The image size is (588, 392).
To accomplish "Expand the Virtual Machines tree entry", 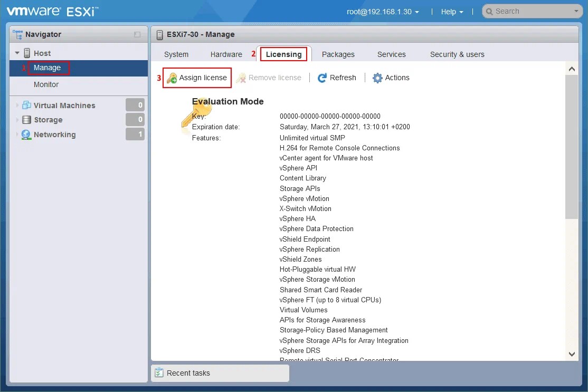I will pos(17,105).
